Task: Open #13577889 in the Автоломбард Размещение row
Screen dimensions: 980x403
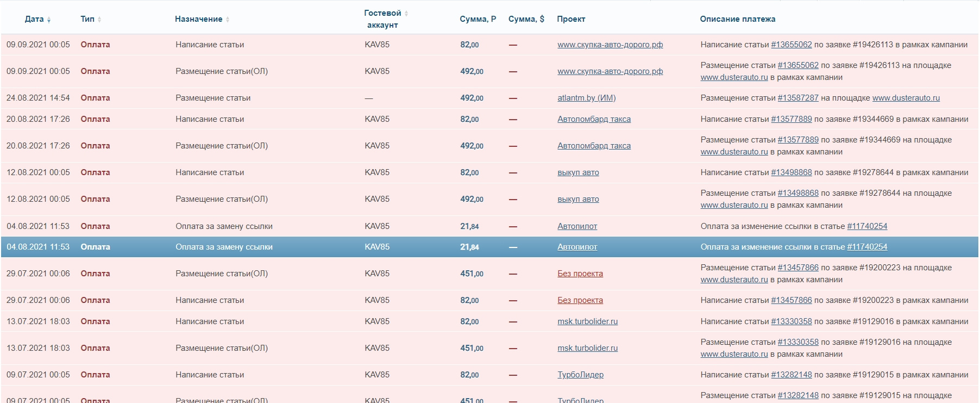Action: coord(797,140)
